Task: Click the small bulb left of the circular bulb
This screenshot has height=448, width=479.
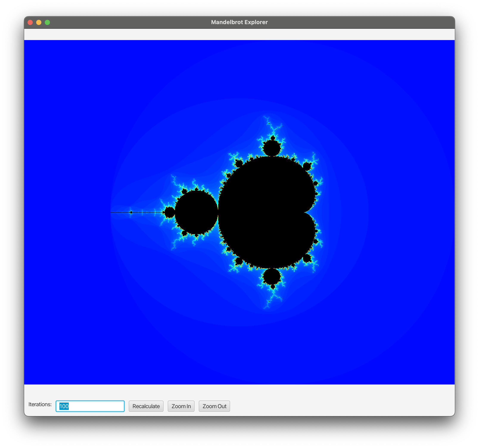Action: 169,212
